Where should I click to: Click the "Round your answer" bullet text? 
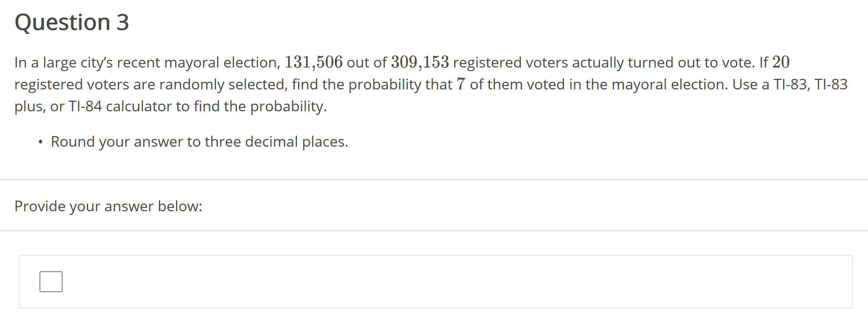pos(199,142)
